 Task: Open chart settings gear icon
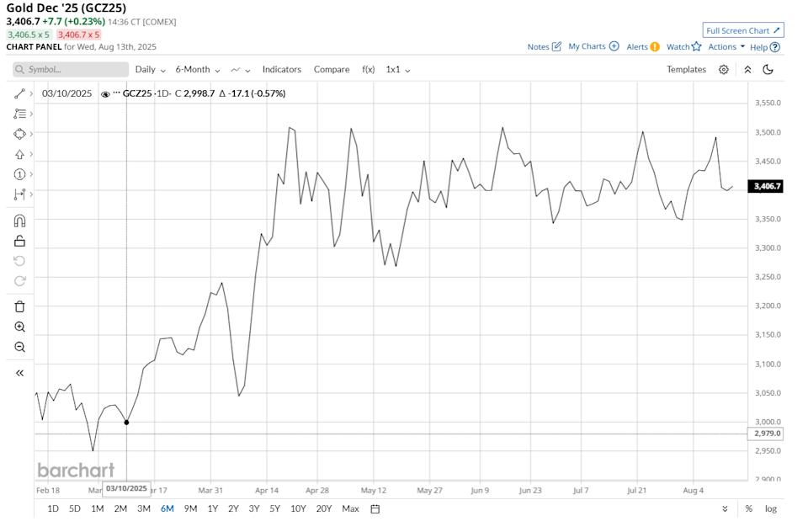723,70
